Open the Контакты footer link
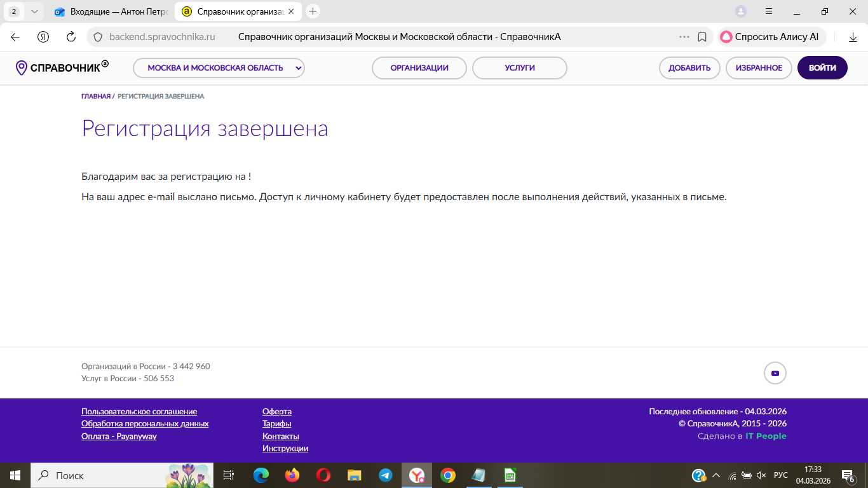The width and height of the screenshot is (868, 488). tap(281, 437)
